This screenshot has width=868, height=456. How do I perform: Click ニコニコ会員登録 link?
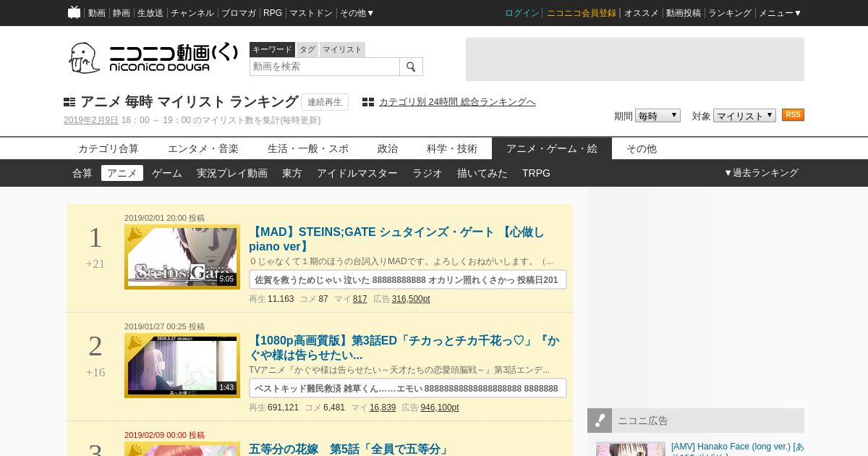582,13
